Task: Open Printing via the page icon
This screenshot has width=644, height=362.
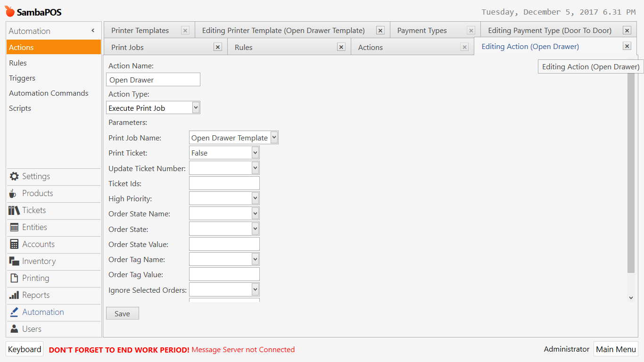Action: point(14,278)
